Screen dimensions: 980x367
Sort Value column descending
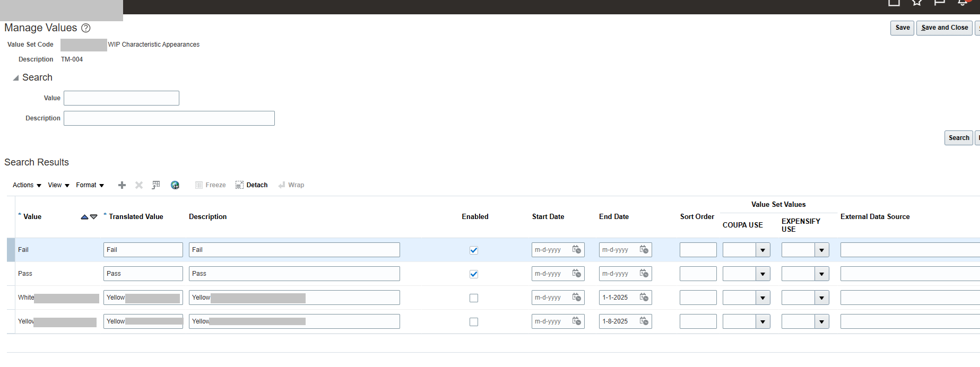click(94, 217)
